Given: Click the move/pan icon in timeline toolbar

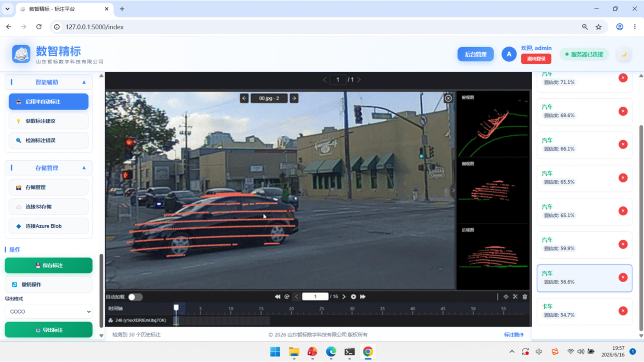Looking at the screenshot, I should point(506,297).
